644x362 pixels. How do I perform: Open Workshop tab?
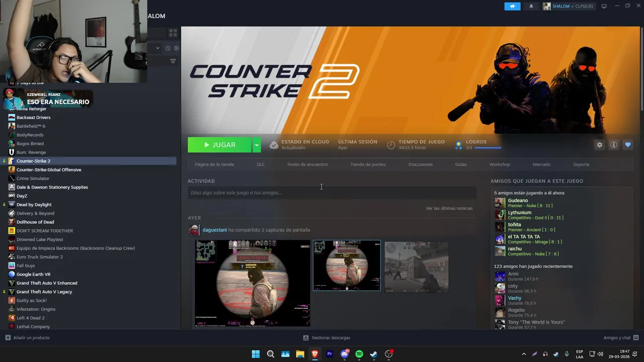pos(500,164)
